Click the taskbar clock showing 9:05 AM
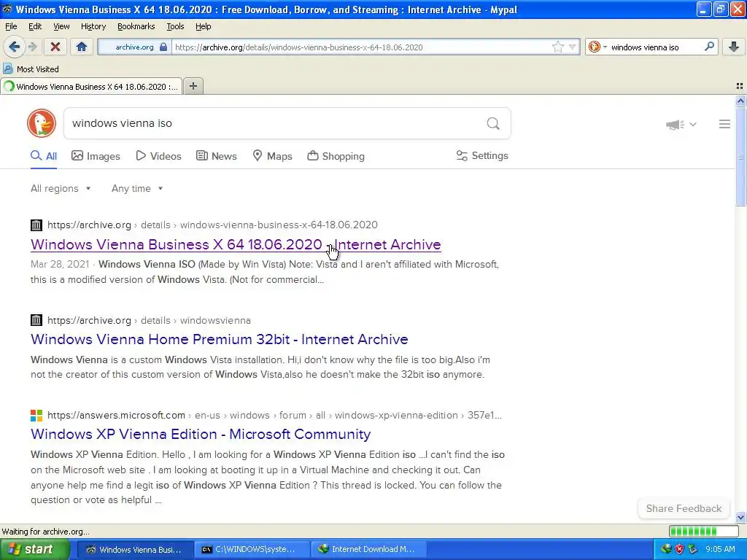 [x=720, y=549]
